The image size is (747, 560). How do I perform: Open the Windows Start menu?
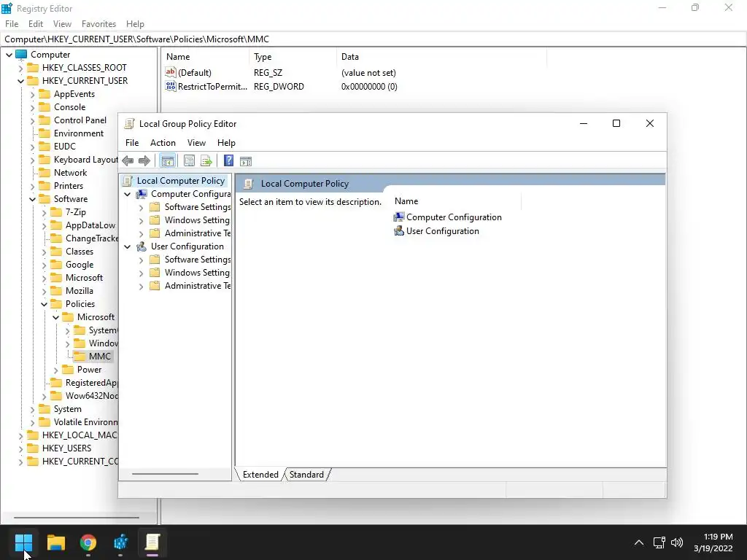point(23,542)
